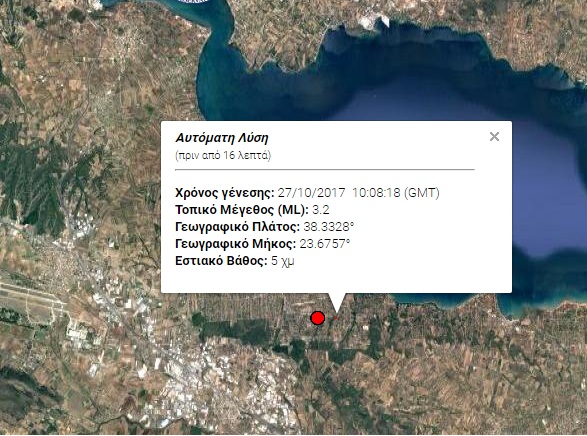Click the 'Τοπικό Μέγεθος (ML):' label
The width and height of the screenshot is (587, 436).
pos(242,210)
